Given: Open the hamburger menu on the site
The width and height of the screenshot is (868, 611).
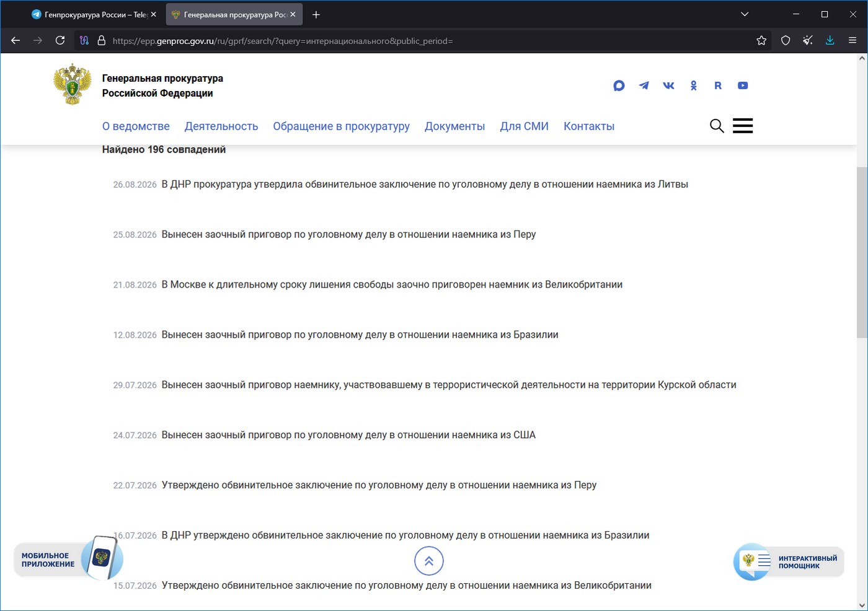Looking at the screenshot, I should point(743,126).
